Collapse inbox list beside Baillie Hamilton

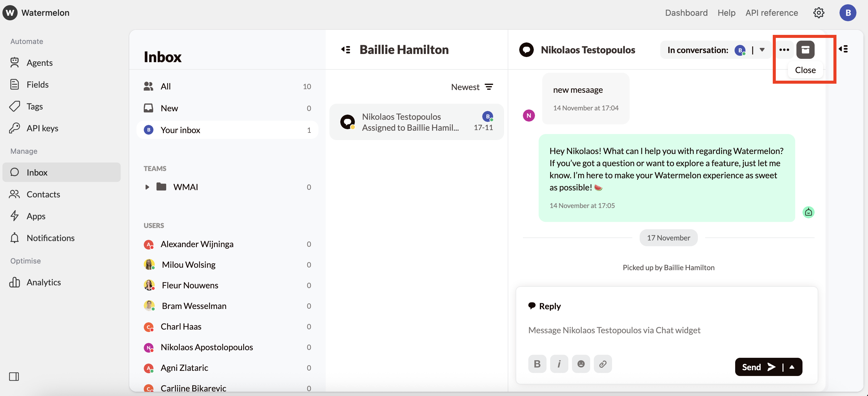click(x=346, y=50)
